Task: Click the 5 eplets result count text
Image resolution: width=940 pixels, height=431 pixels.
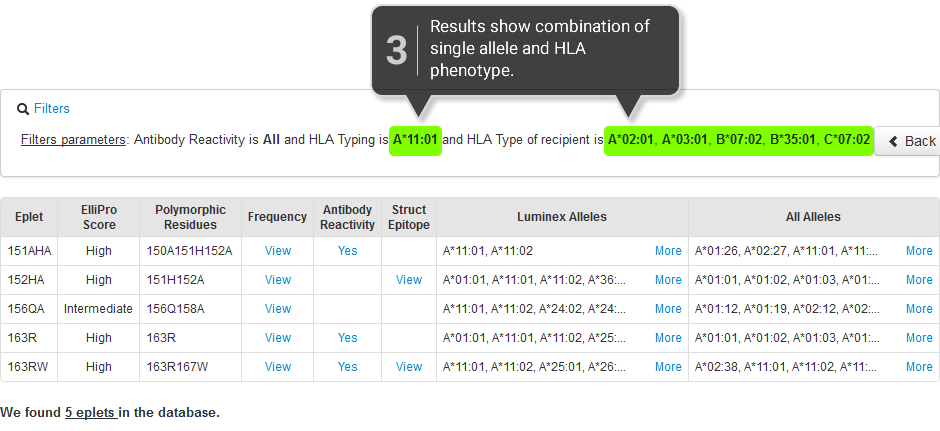Action: coord(91,412)
